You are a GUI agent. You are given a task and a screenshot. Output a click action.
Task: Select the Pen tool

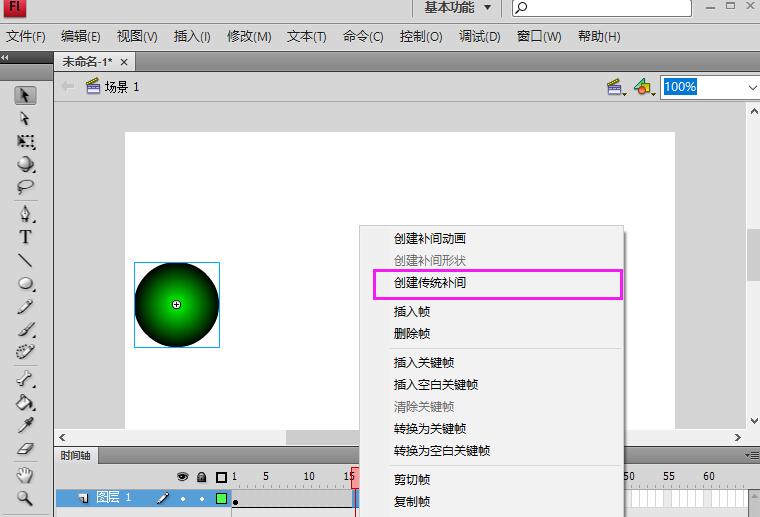point(25,214)
